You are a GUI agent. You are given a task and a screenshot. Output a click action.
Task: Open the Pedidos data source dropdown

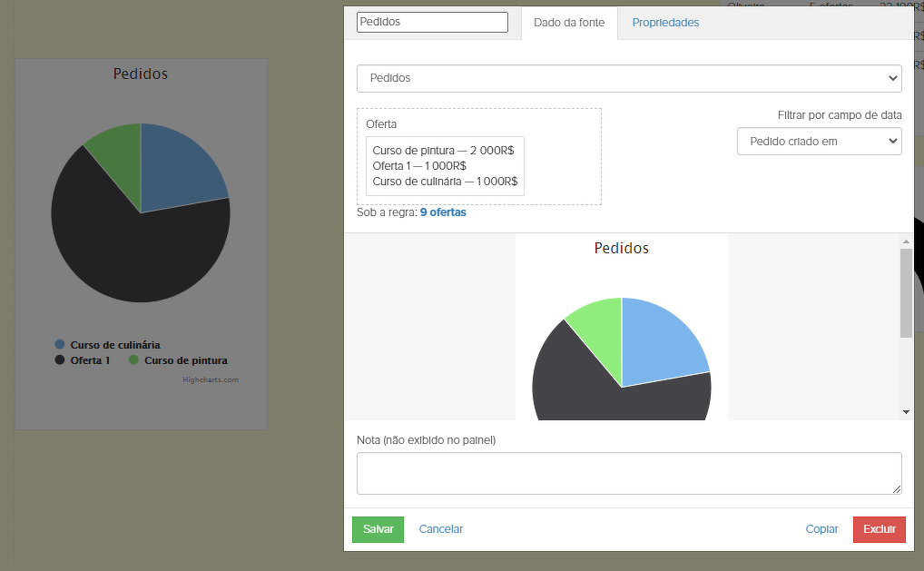(x=629, y=78)
